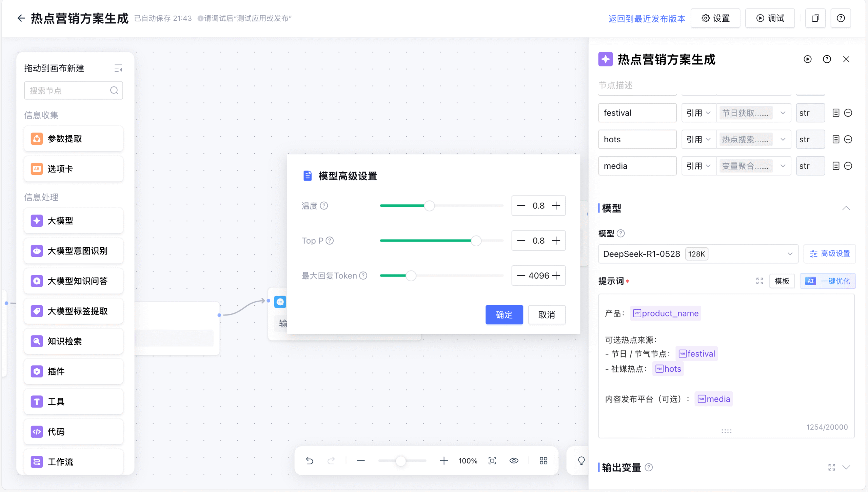Click the back arrow beside workflow title
This screenshot has height=492, width=868.
pos(21,18)
